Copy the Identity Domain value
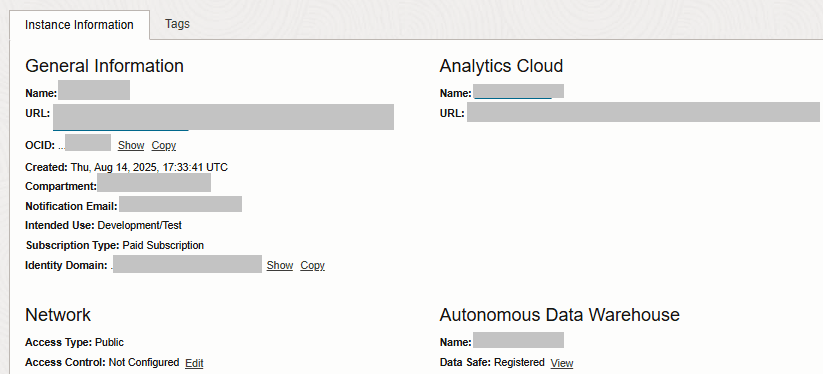This screenshot has width=823, height=374. (312, 265)
